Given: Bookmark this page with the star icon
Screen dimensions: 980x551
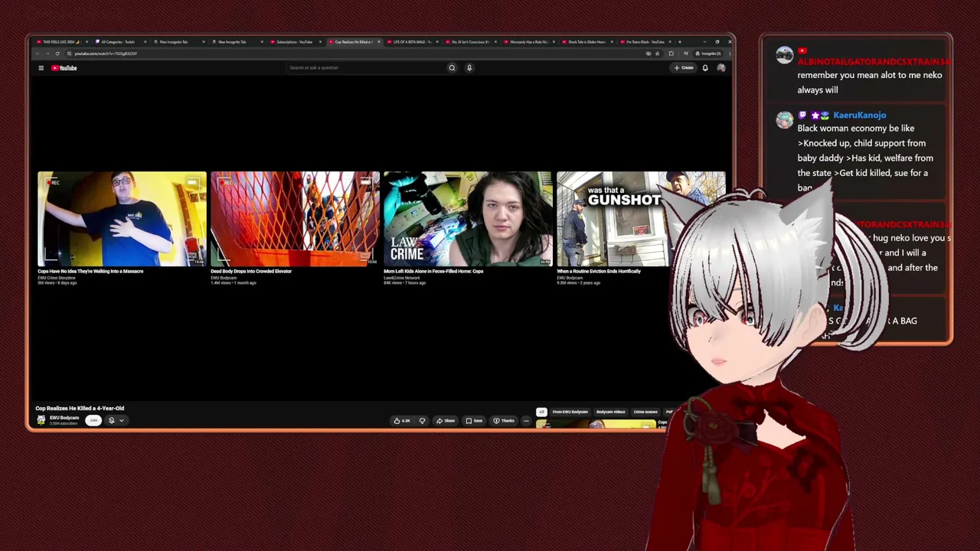Looking at the screenshot, I should (657, 54).
